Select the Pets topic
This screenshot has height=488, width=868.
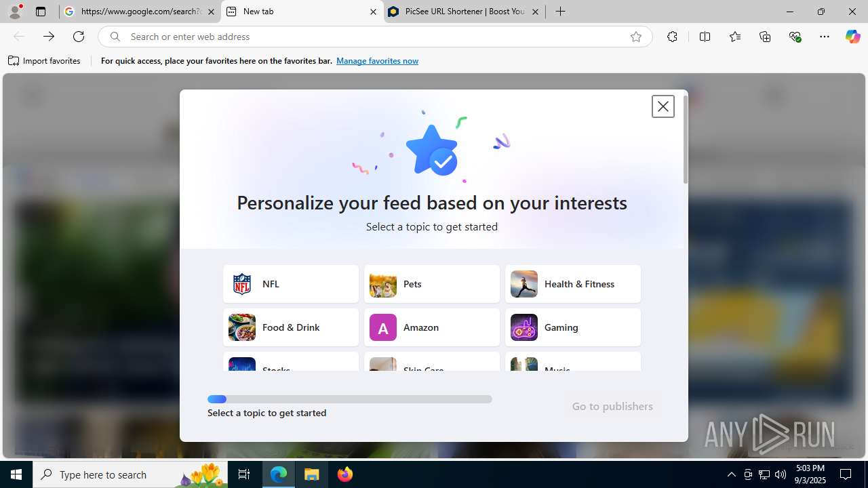pyautogui.click(x=432, y=284)
